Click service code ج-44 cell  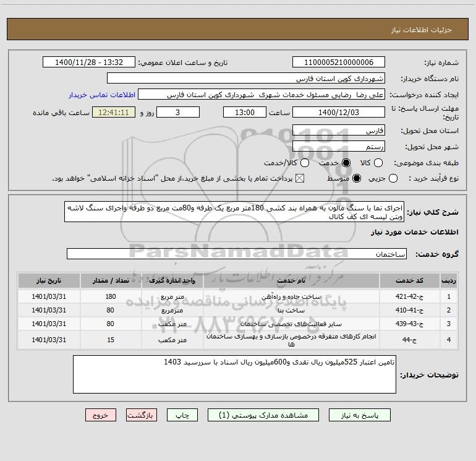(409, 340)
